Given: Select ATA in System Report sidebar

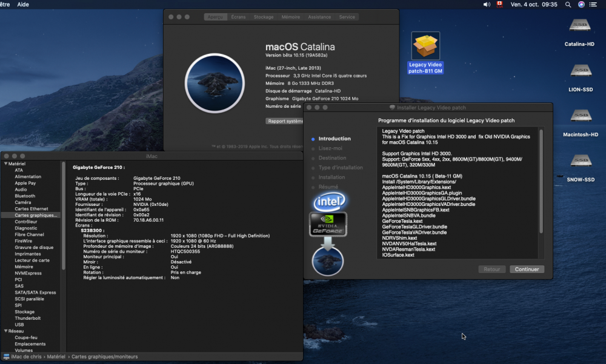Looking at the screenshot, I should pyautogui.click(x=19, y=170).
